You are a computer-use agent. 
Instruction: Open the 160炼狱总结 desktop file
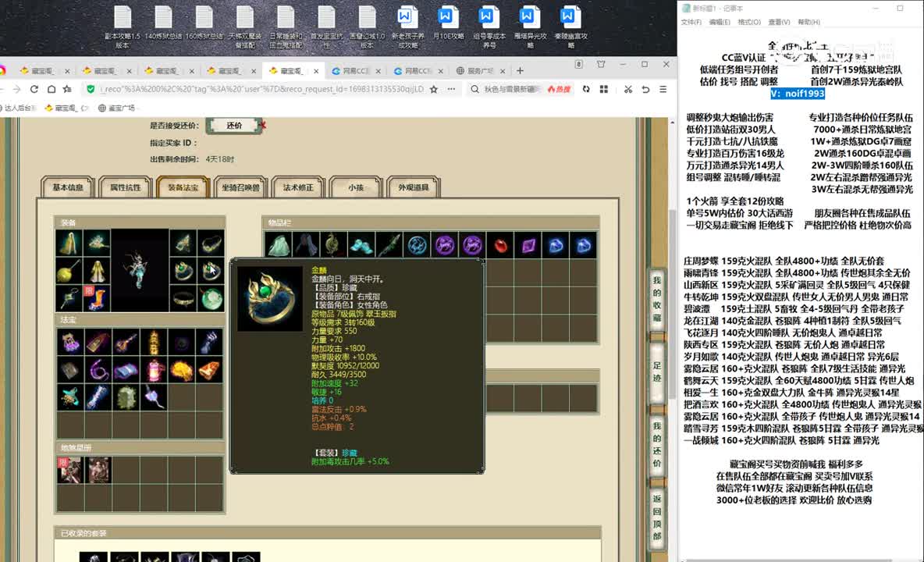pos(204,23)
